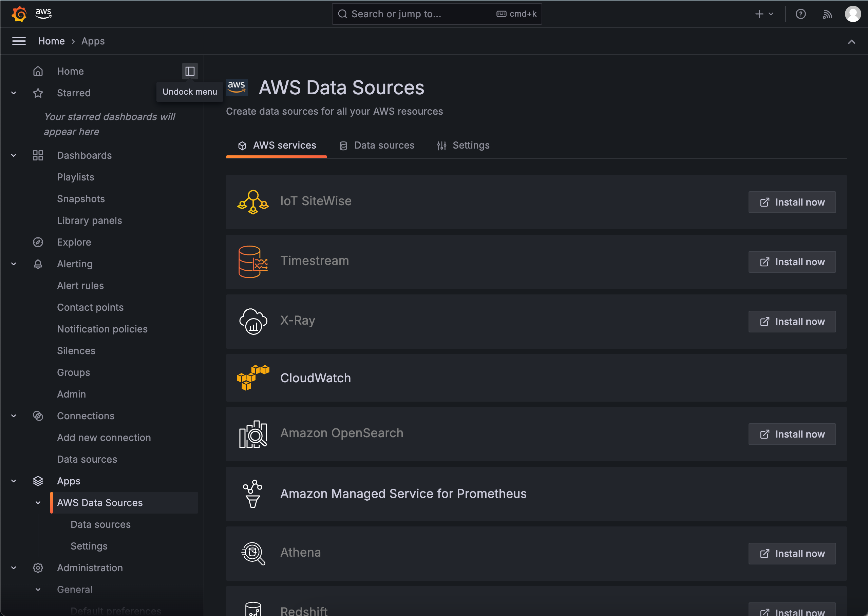The height and width of the screenshot is (616, 868).
Task: Open the user profile avatar
Action: 853,14
